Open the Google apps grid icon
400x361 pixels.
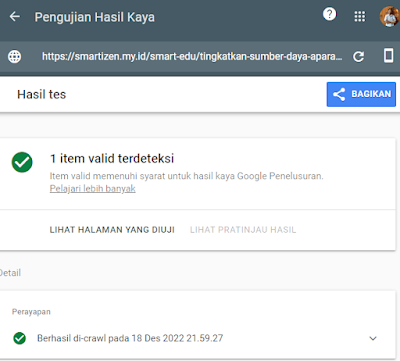[x=360, y=16]
